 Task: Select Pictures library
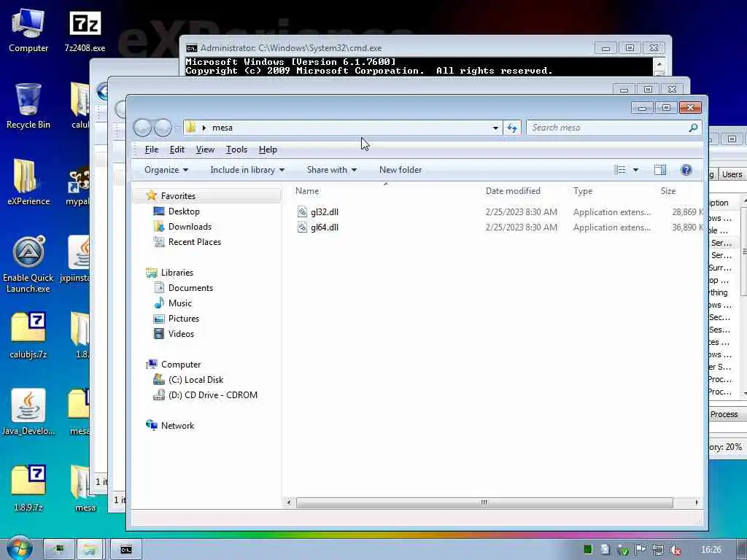(183, 319)
